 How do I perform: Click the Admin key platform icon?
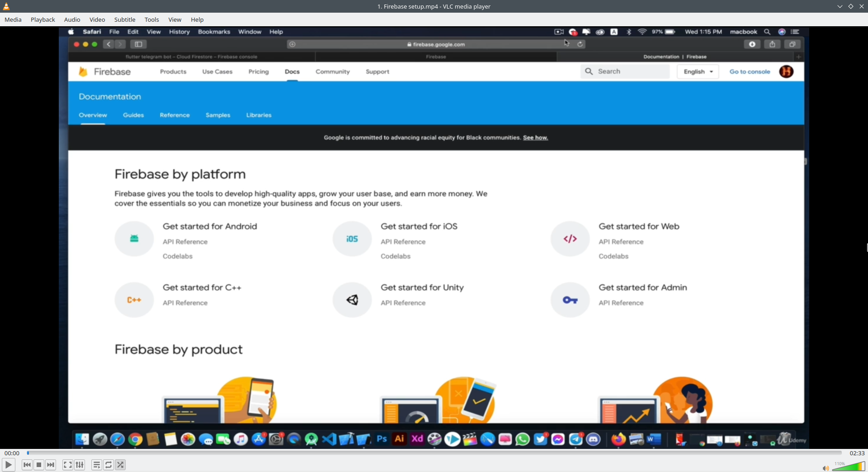point(570,300)
